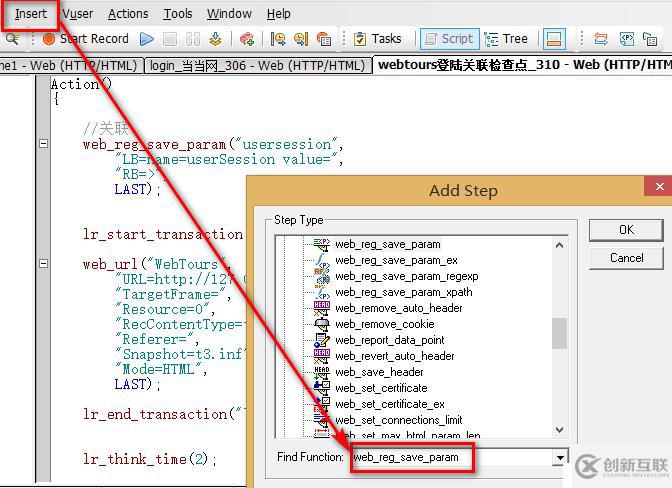
Task: Toggle the output window pane button
Action: [x=554, y=39]
